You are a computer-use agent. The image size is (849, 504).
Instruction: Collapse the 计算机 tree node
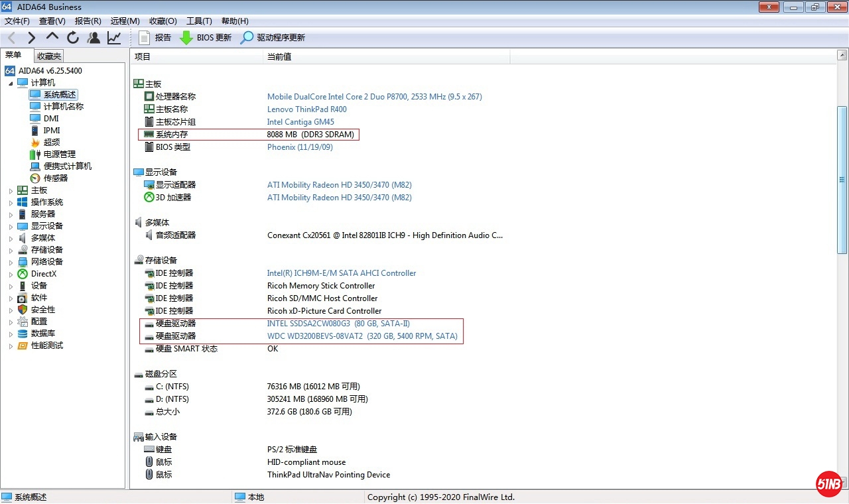click(11, 83)
